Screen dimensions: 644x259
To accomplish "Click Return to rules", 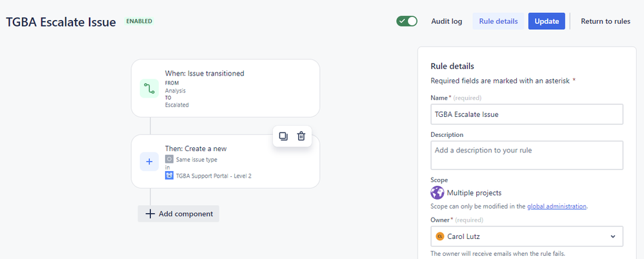I will (x=605, y=21).
